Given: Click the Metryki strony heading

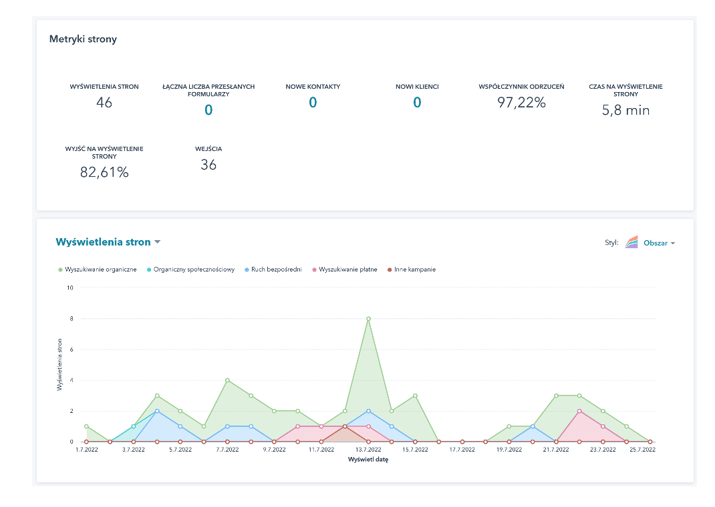Looking at the screenshot, I should 83,39.
